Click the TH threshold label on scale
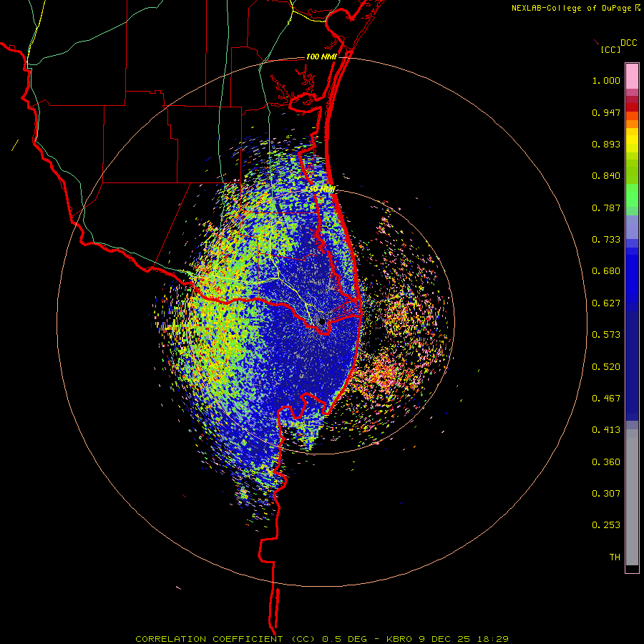 pyautogui.click(x=615, y=557)
